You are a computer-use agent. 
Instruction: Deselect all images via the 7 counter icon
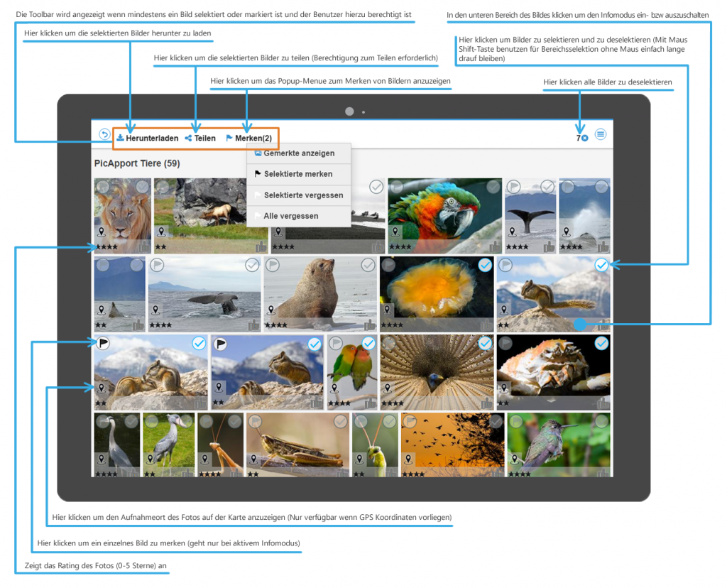(x=584, y=138)
